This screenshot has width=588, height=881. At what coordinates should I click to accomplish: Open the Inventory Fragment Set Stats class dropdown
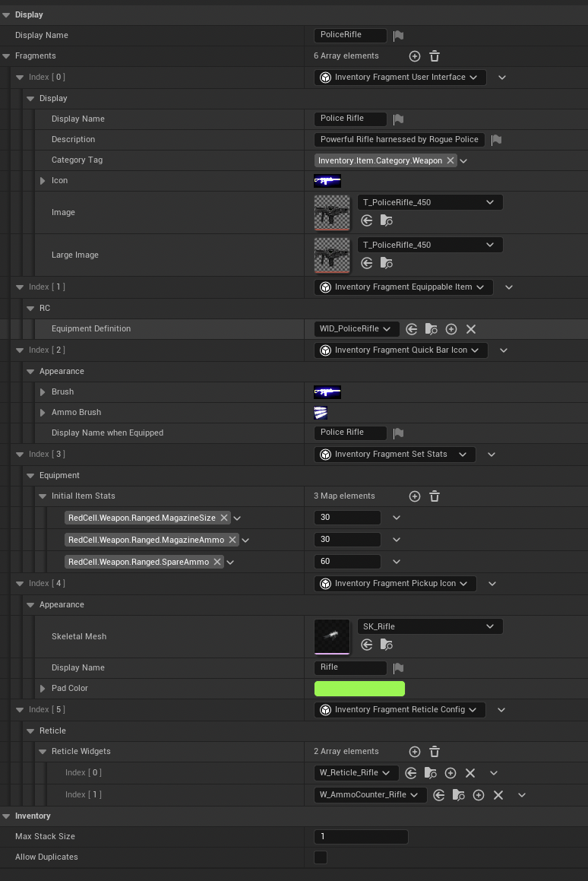pos(394,454)
